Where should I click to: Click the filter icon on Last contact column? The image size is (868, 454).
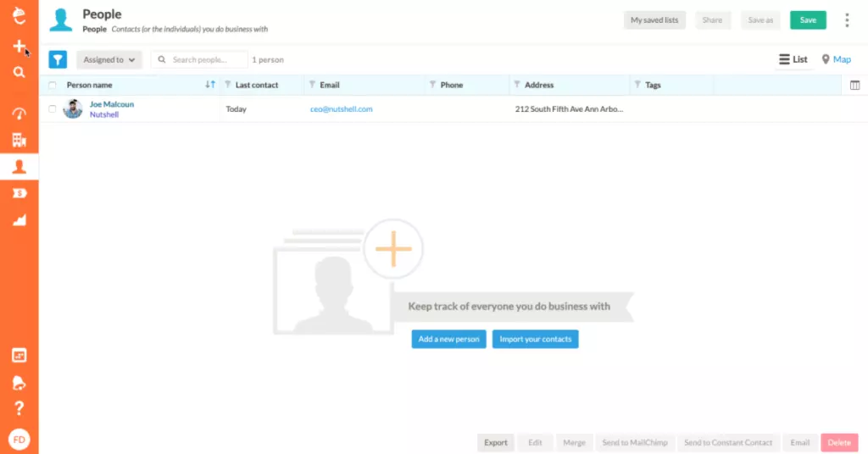pyautogui.click(x=227, y=85)
